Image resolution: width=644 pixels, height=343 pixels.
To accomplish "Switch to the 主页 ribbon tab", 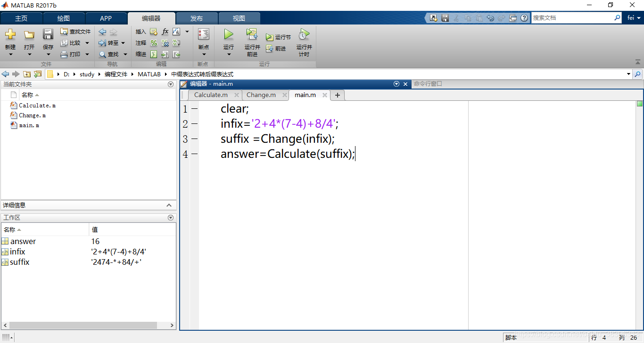I will click(21, 18).
